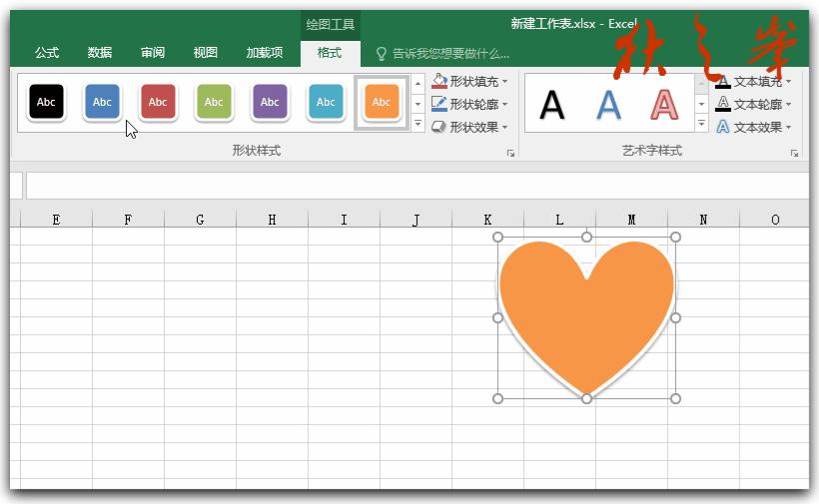Select column G header
The width and height of the screenshot is (819, 504).
[x=200, y=220]
